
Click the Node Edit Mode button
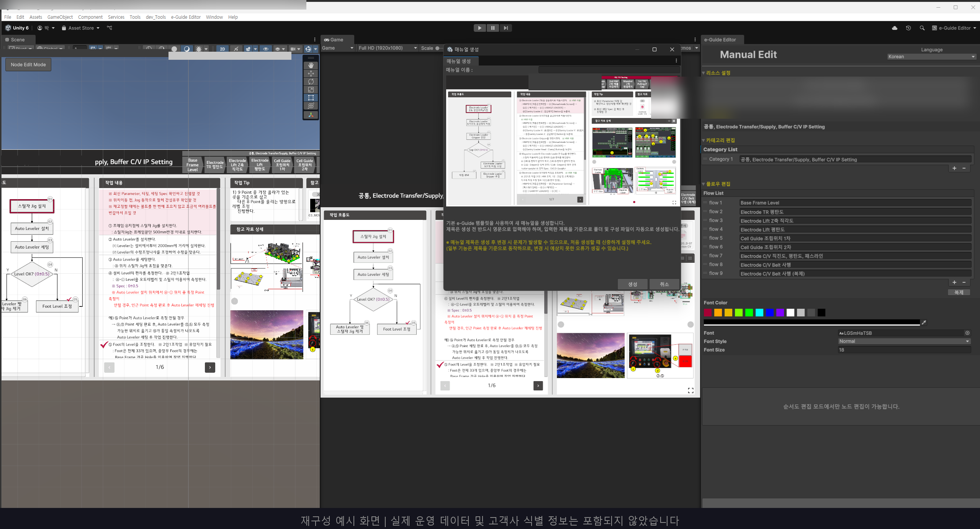point(28,65)
